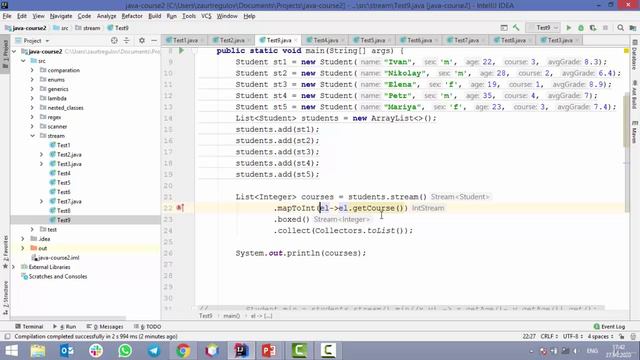This screenshot has width=640, height=360.
Task: Expand the out folder
Action: click(23, 248)
